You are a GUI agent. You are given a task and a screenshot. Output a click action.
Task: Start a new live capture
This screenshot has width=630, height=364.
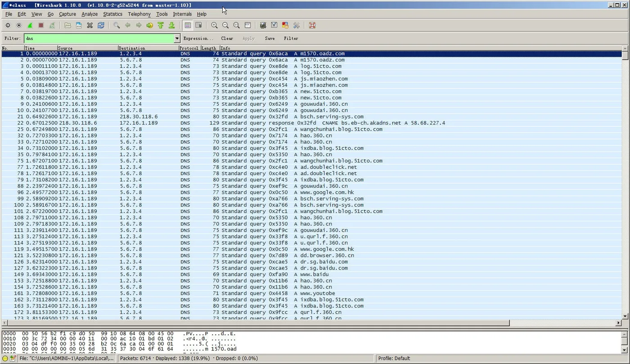point(30,26)
